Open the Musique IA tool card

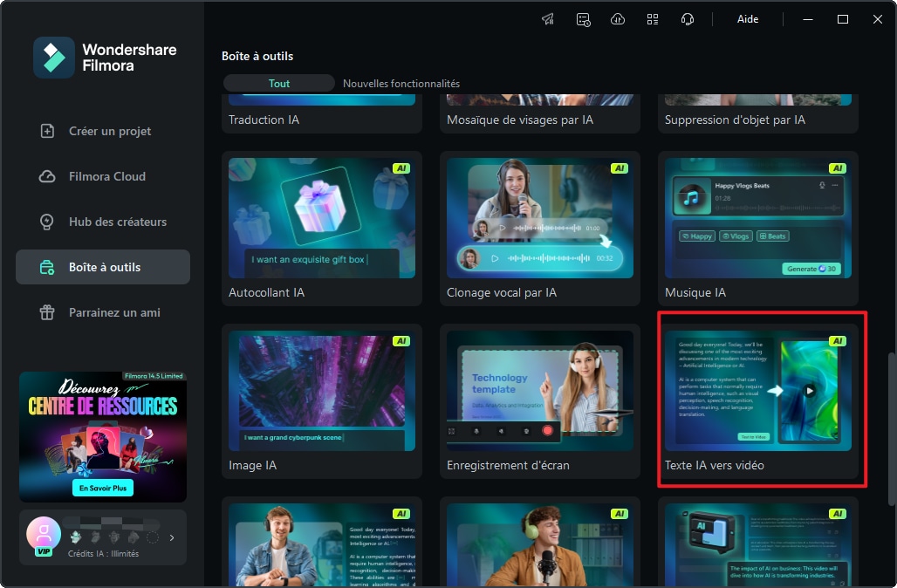click(x=758, y=229)
